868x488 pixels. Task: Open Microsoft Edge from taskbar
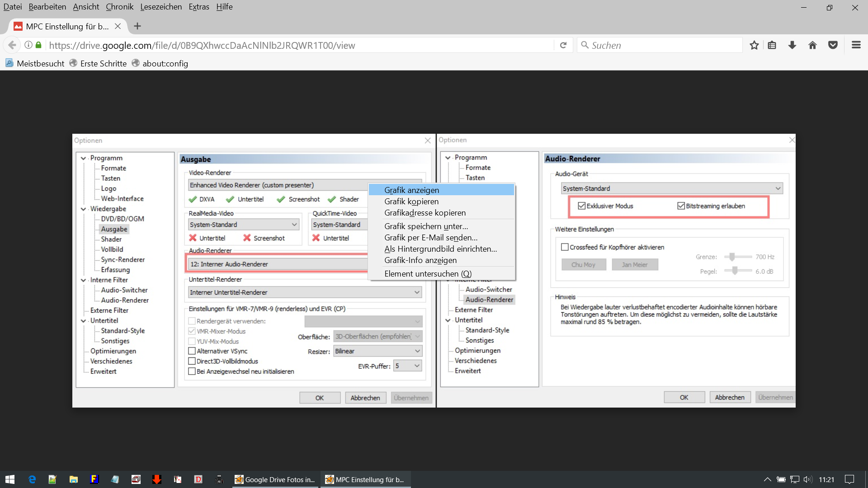coord(32,479)
